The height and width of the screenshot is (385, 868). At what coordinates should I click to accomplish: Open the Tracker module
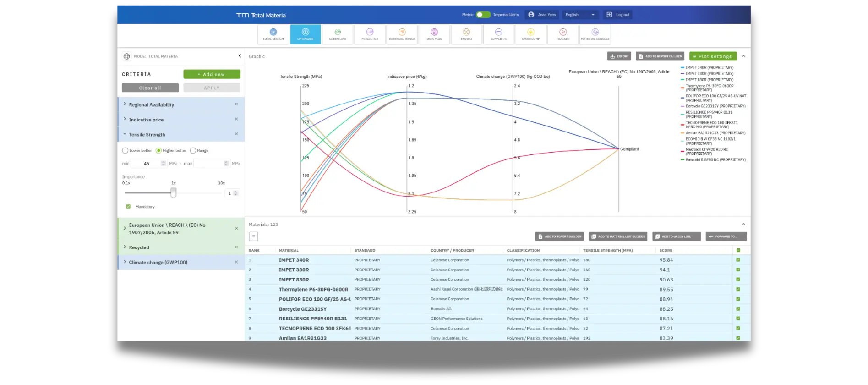(563, 34)
